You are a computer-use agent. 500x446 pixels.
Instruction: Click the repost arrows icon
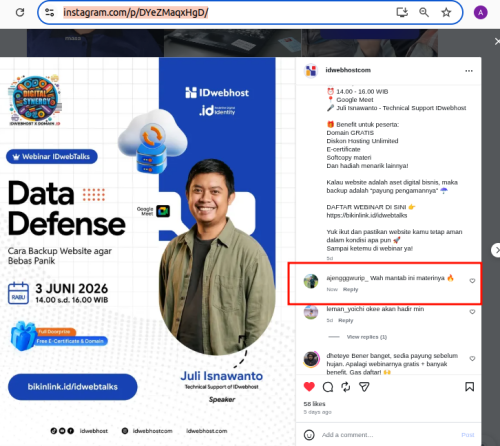coord(346,387)
